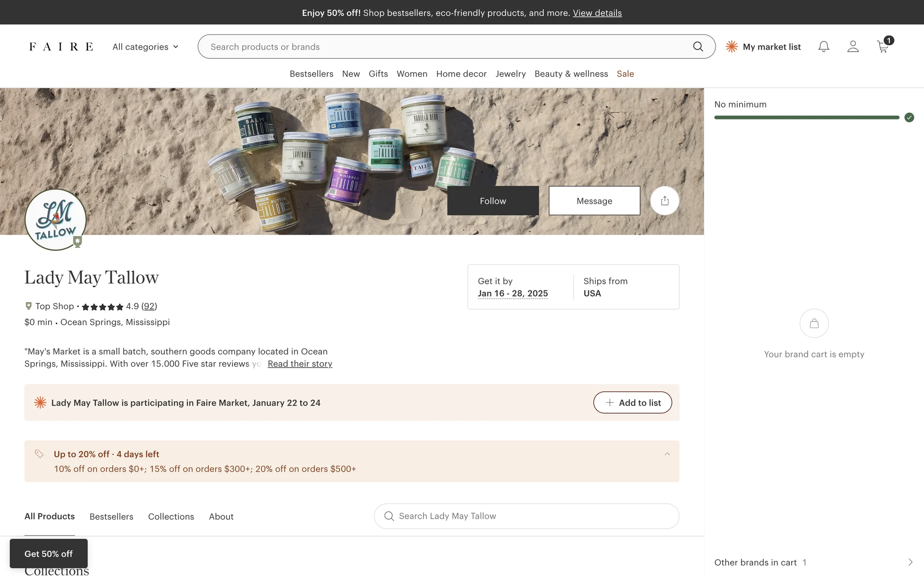Click the empty brand cart bag icon

click(814, 323)
